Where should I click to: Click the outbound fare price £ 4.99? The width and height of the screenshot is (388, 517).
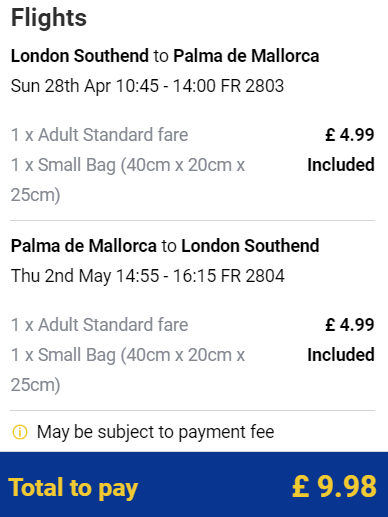pyautogui.click(x=350, y=135)
